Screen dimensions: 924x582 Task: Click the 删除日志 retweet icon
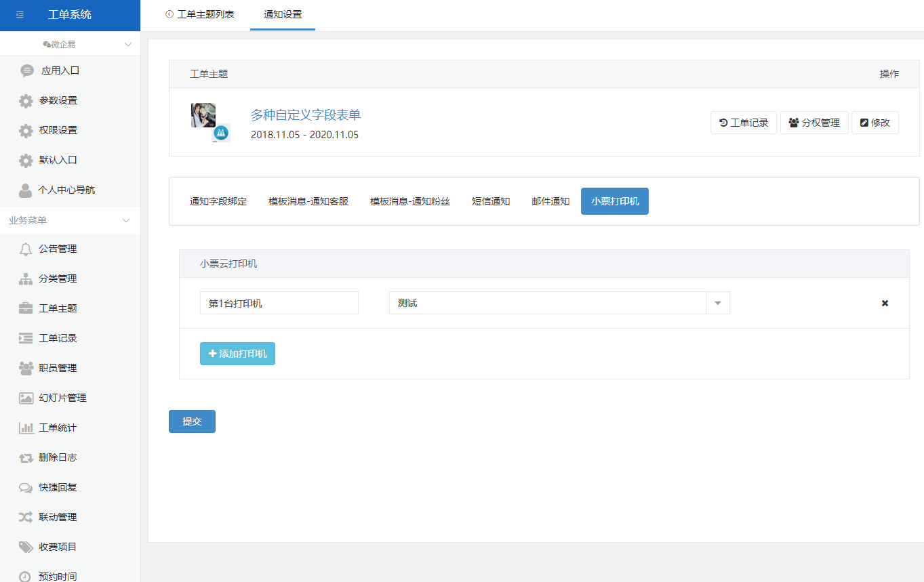point(26,457)
